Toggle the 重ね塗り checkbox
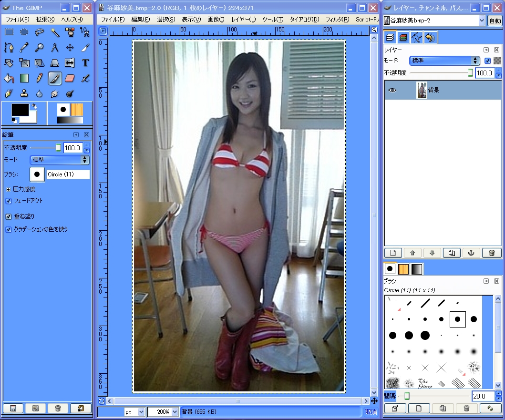The width and height of the screenshot is (505, 420). 9,216
